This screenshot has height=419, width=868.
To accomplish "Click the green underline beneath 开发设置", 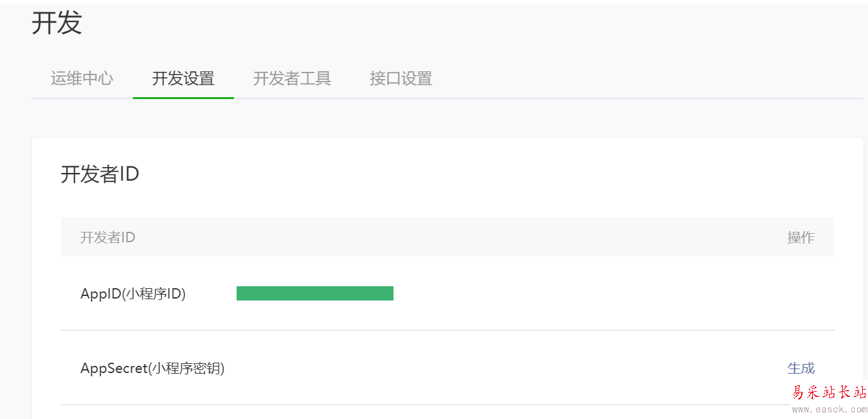I will [x=183, y=98].
